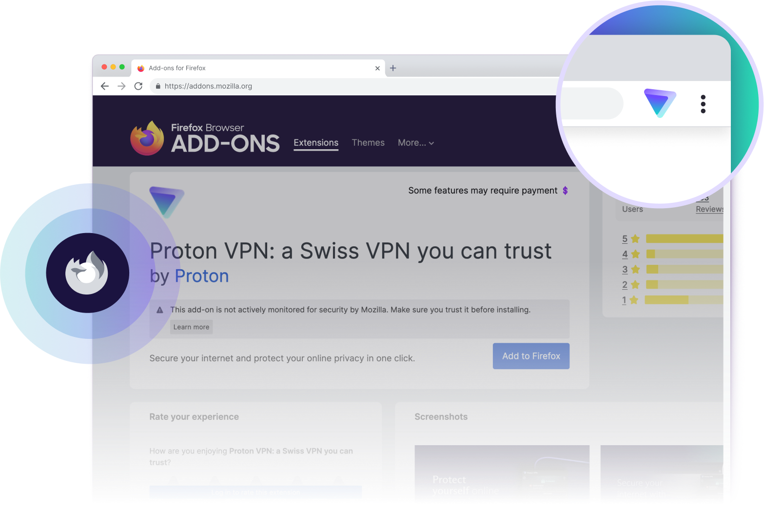Open the Themes section
Viewport: 764px width, 532px height.
(368, 143)
